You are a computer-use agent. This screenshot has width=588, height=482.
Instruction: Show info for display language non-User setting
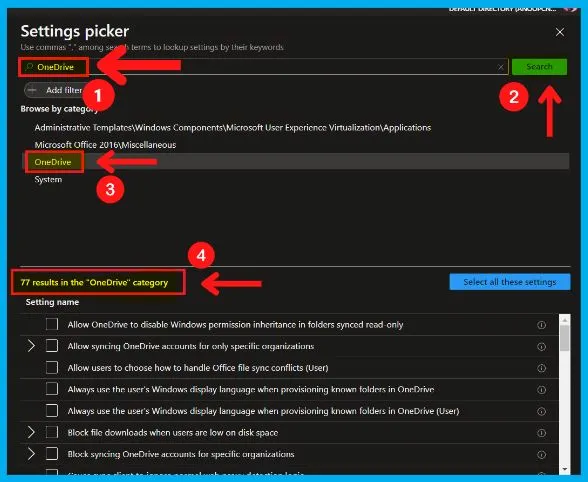541,390
